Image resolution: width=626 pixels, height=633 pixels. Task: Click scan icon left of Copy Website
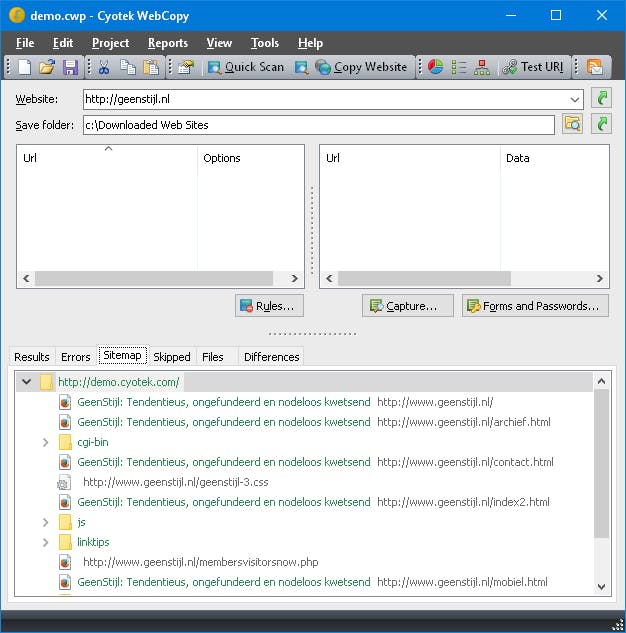point(301,67)
